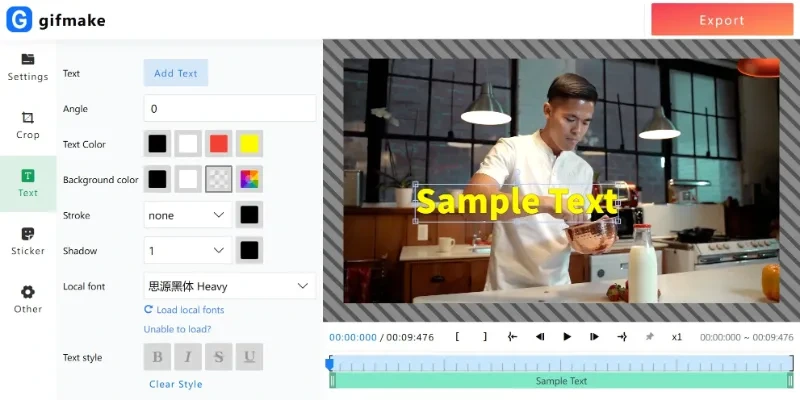Pick the Shadow color swatch

pos(249,251)
